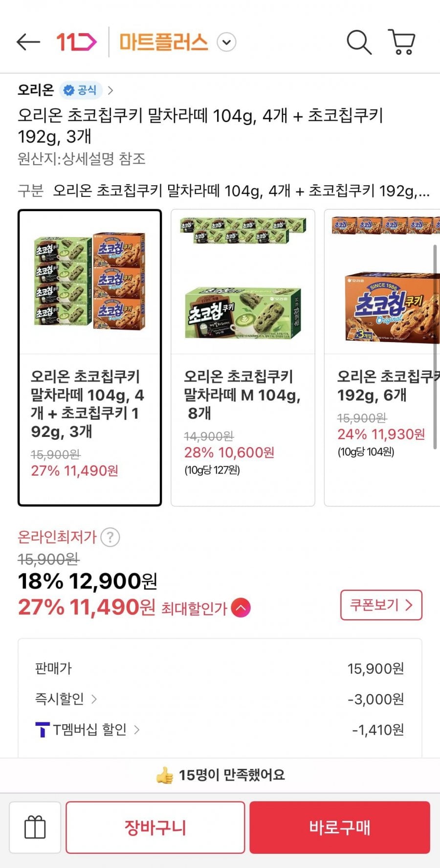Open the shopping cart icon
Viewport: 440px width, 868px height.
(402, 42)
